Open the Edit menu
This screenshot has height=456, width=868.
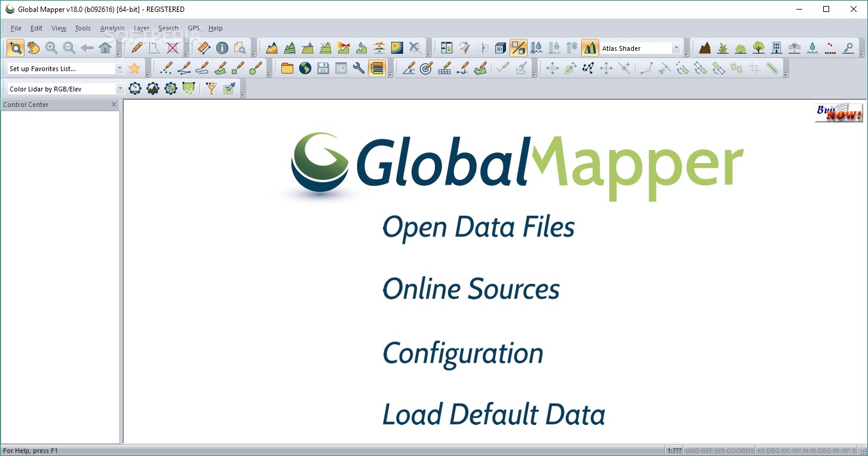click(36, 28)
